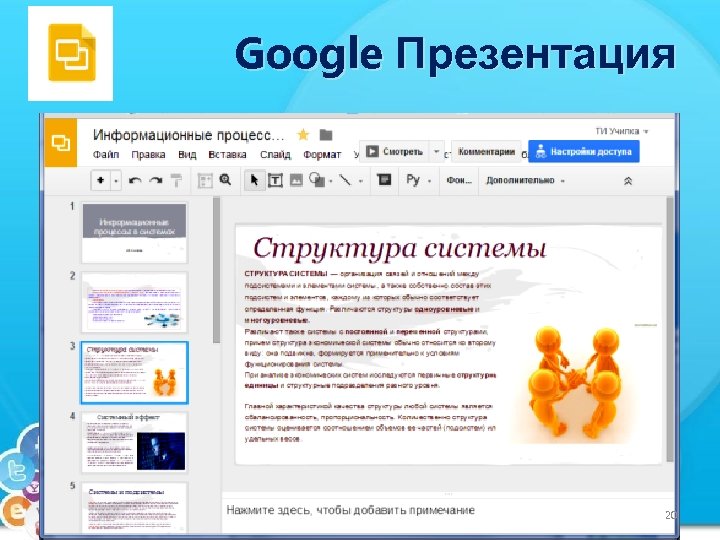The height and width of the screenshot is (540, 720).
Task: Expand the Ру input tools dropdown arrow
Action: [429, 181]
